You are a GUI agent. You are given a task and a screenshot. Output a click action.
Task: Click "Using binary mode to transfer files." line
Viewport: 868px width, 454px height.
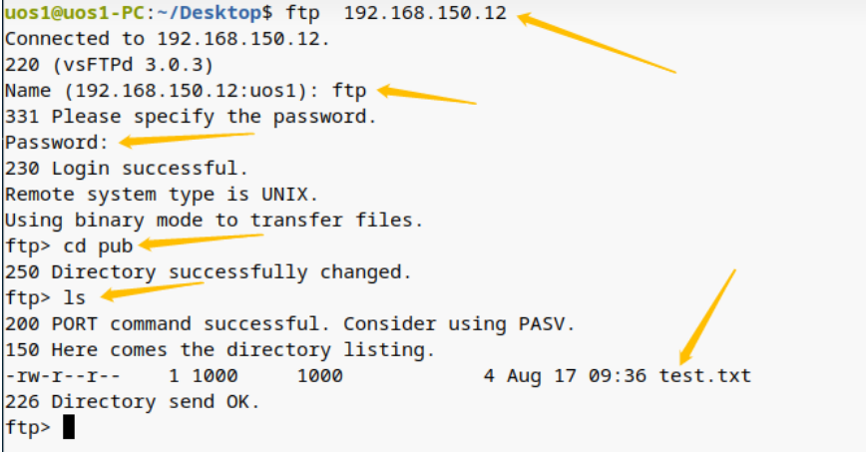(x=214, y=221)
